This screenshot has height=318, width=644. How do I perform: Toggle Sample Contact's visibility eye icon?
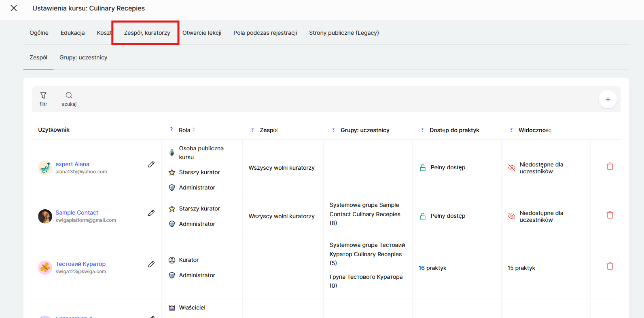click(x=511, y=216)
